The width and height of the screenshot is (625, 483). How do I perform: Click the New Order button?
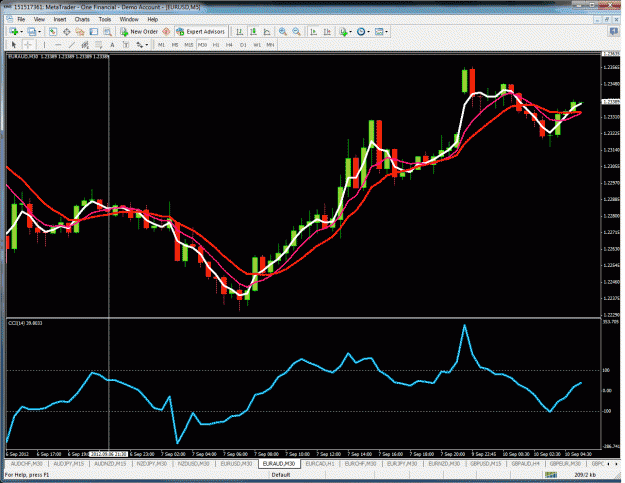139,31
